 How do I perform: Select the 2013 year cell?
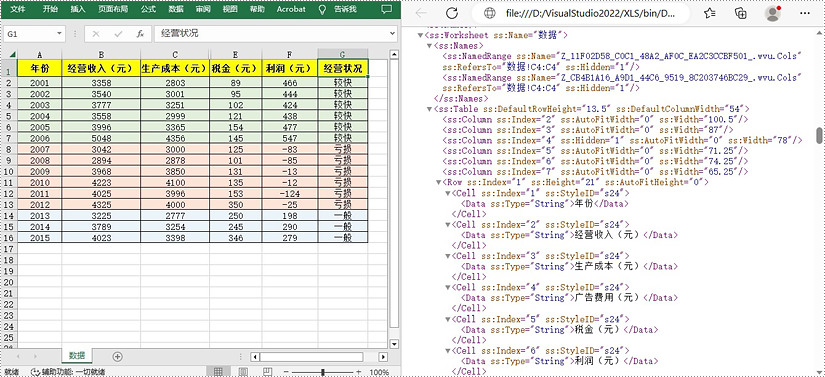(x=39, y=216)
